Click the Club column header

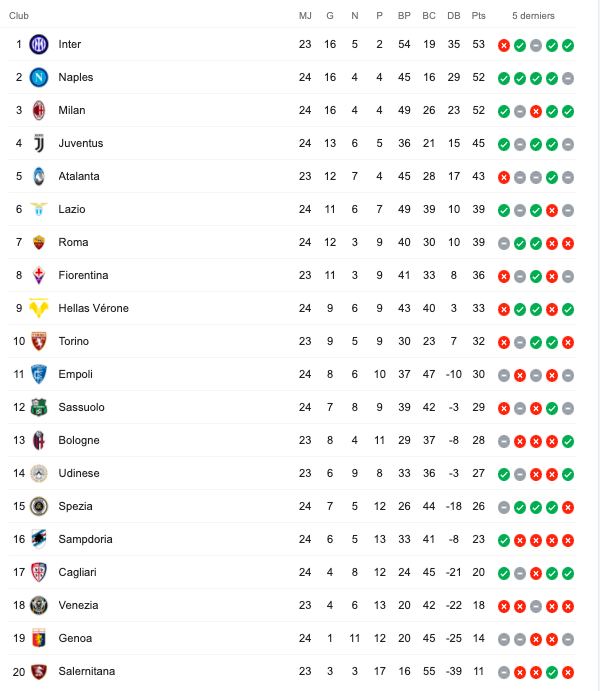coord(19,16)
